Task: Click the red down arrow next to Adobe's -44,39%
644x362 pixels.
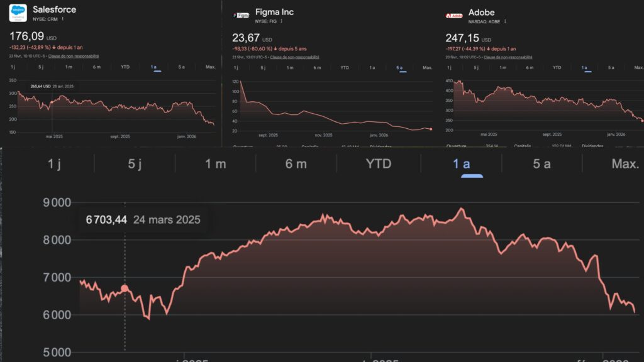Action: tap(487, 48)
